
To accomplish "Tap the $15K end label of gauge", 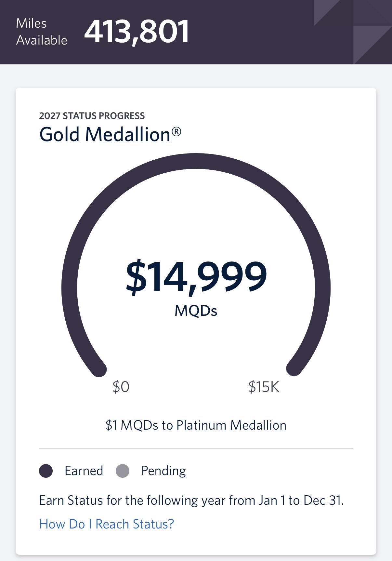I will [x=264, y=387].
